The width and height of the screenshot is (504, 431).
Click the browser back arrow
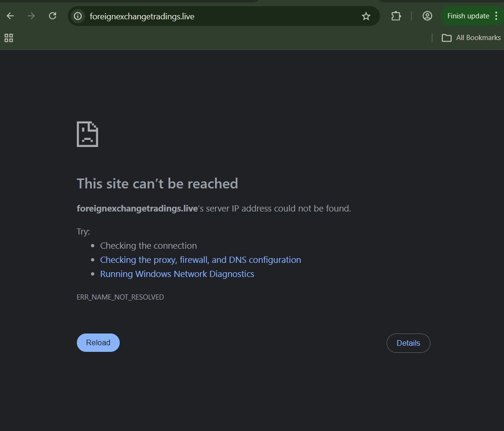coord(10,16)
